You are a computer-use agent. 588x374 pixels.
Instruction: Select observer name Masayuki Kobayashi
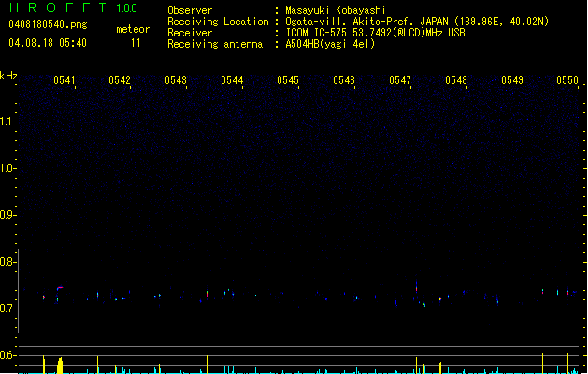tap(336, 10)
